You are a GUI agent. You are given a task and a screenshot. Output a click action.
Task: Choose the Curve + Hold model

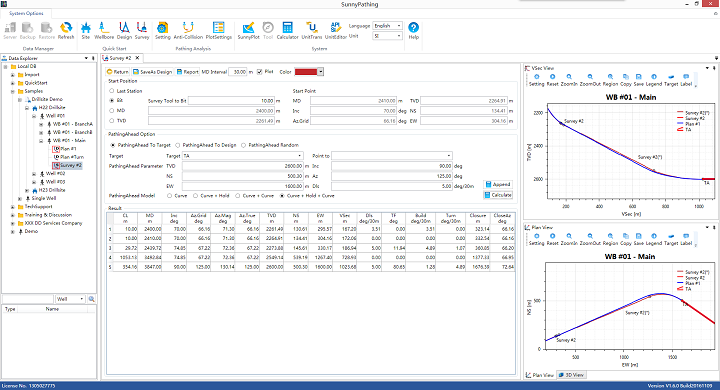(x=196, y=196)
